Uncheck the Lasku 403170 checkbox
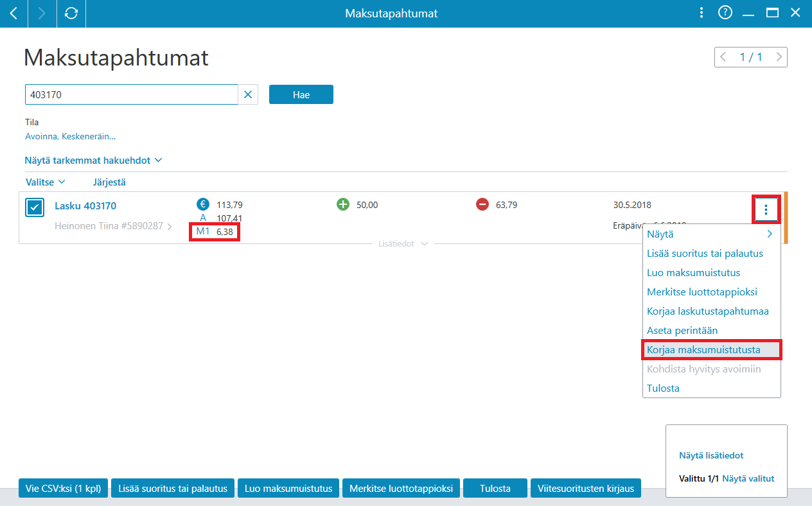This screenshot has height=506, width=812. [x=35, y=208]
